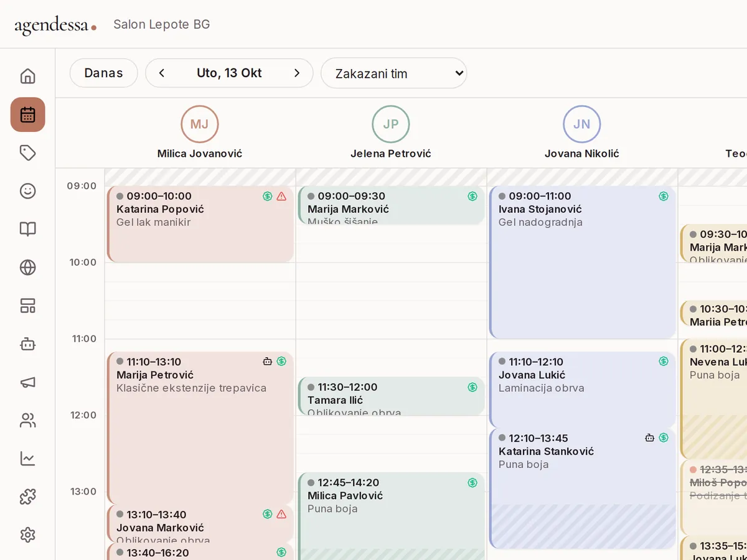
Task: Open the puzzle piece integrations icon
Action: (27, 497)
